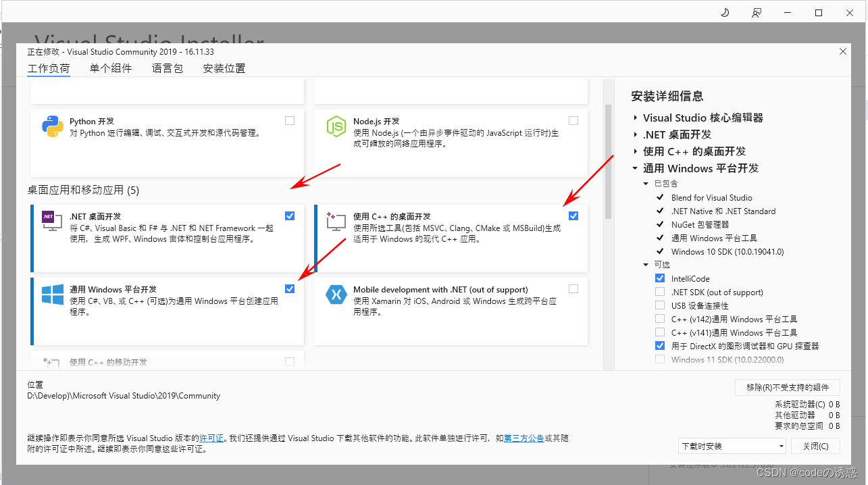Switch to the 工作负荷 tab
Image resolution: width=868 pixels, height=485 pixels.
(x=49, y=68)
